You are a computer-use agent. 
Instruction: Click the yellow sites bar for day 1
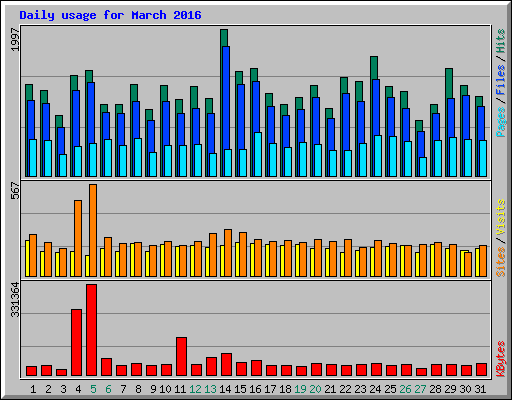click(27, 258)
